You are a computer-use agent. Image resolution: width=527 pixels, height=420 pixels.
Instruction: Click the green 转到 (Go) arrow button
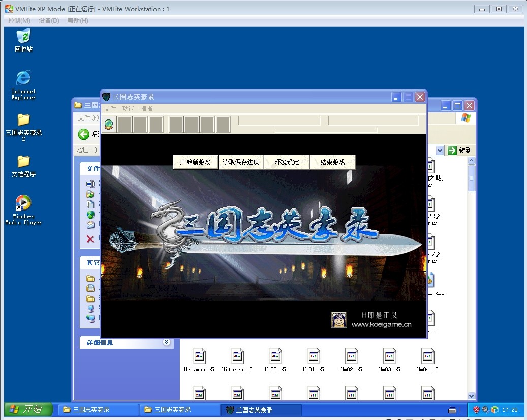(452, 151)
